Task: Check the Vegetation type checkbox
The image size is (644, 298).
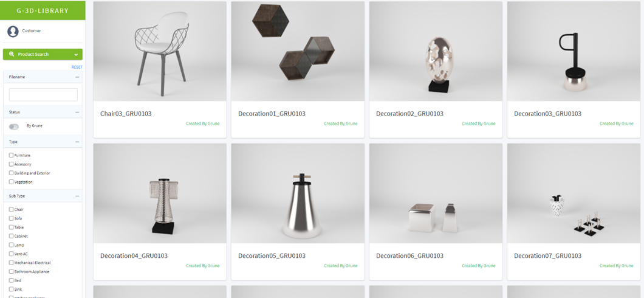Action: click(x=11, y=182)
